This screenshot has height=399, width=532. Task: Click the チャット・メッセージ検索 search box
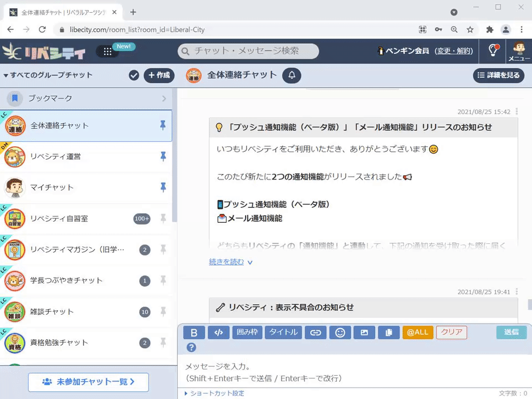coord(248,51)
